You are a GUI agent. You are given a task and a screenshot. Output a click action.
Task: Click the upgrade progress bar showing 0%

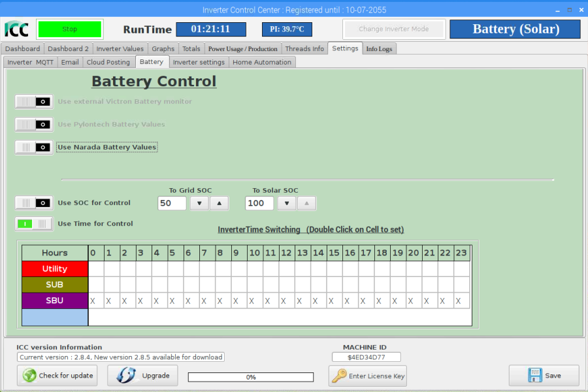[x=251, y=377]
